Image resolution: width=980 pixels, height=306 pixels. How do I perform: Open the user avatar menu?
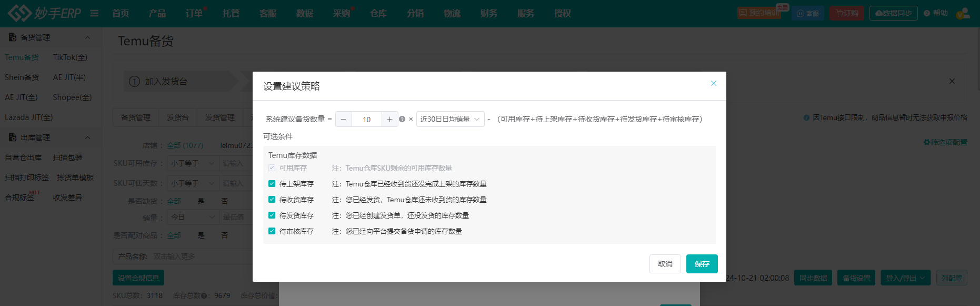coord(963,13)
